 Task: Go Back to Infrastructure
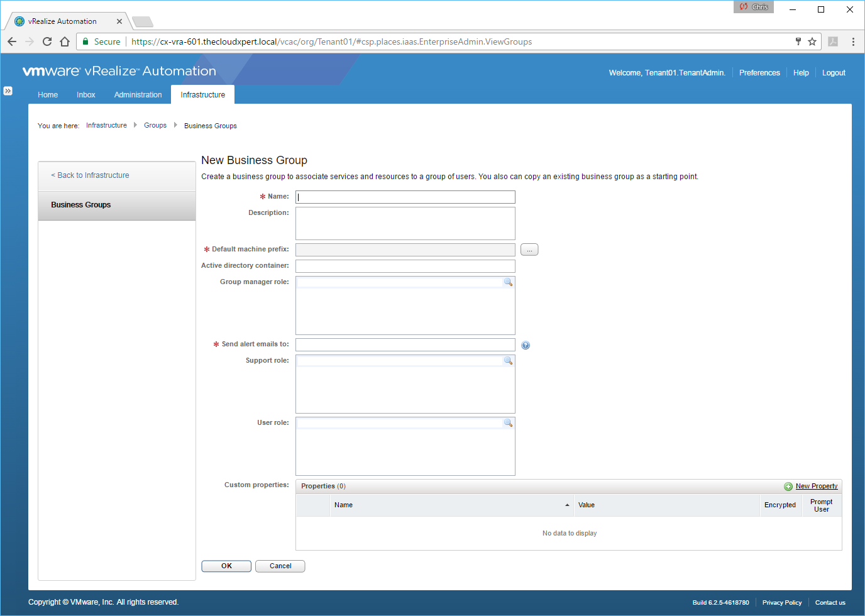point(91,175)
